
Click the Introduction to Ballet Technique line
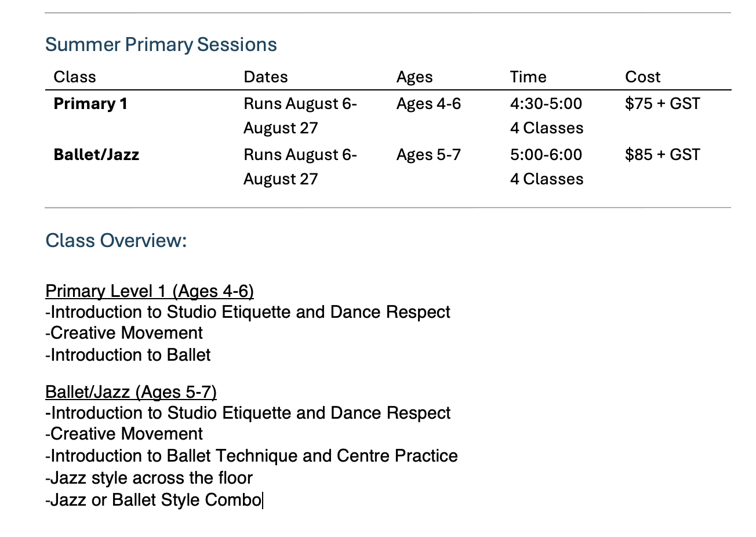[x=252, y=456]
